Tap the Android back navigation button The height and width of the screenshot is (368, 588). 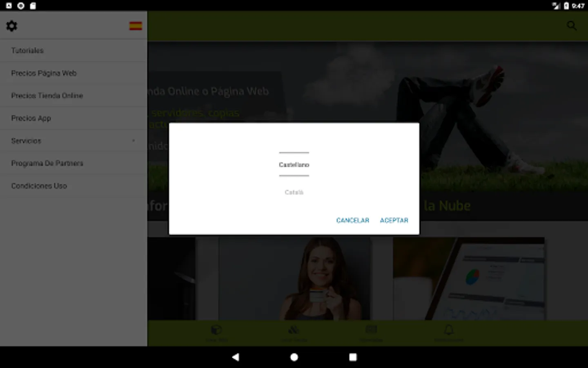tap(236, 357)
